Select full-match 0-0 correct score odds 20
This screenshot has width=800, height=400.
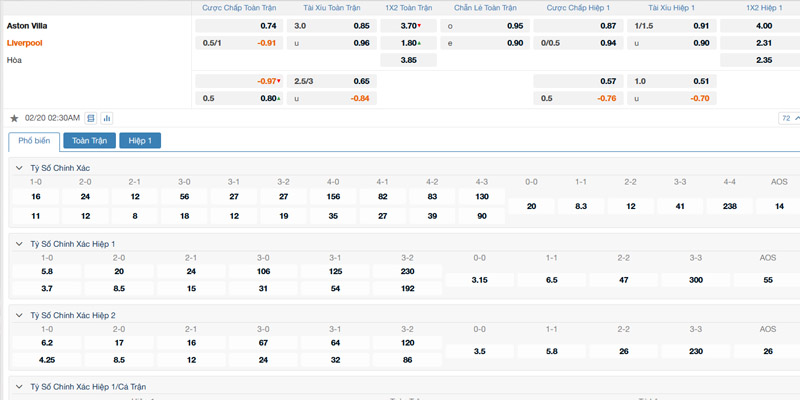(531, 206)
